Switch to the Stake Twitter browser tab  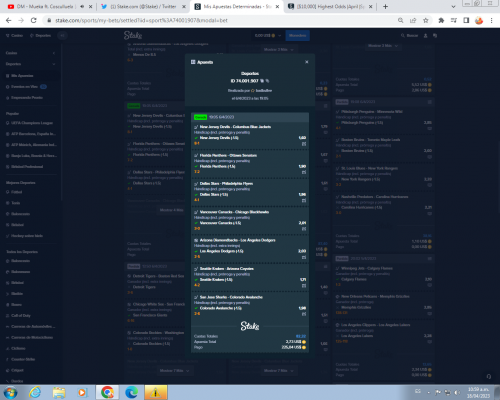coord(143,7)
